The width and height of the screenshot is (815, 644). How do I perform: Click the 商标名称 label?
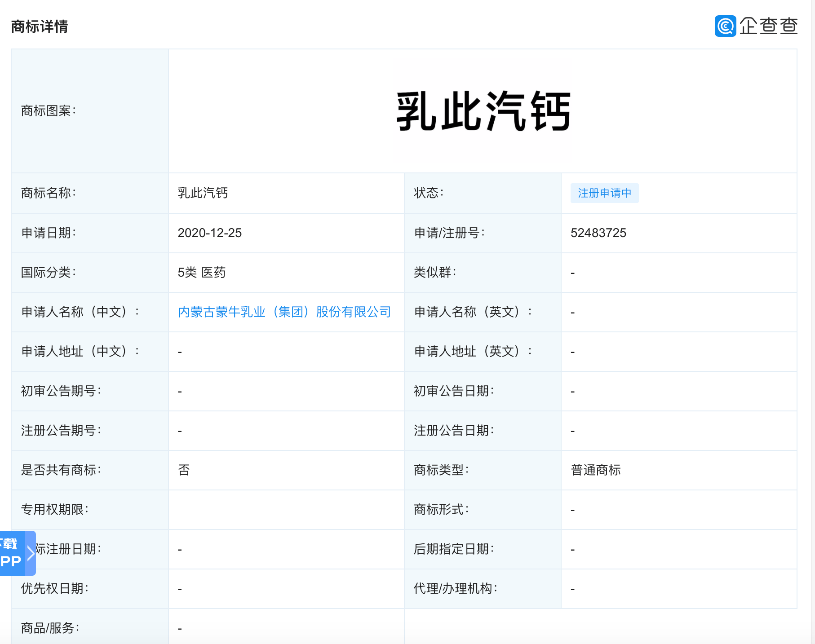49,193
